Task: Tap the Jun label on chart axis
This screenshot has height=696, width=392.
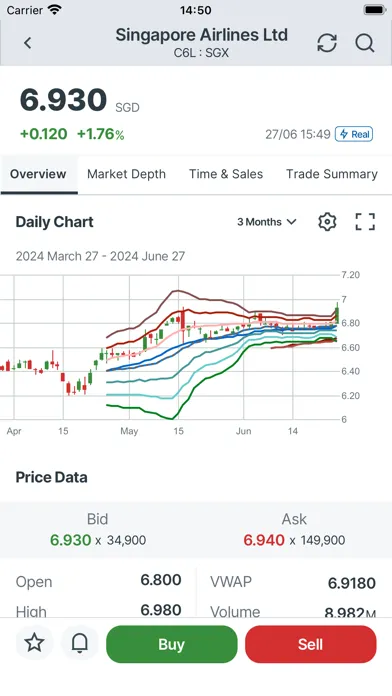Action: click(x=243, y=431)
